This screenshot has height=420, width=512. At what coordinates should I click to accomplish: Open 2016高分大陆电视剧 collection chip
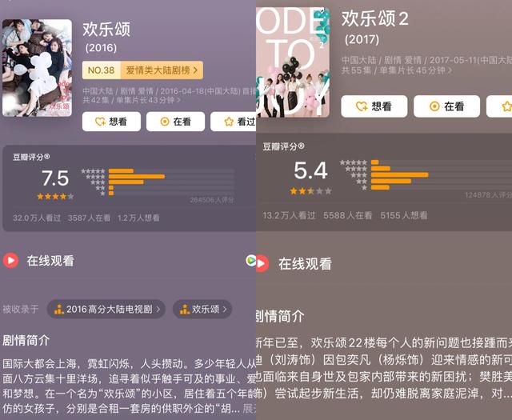point(106,309)
